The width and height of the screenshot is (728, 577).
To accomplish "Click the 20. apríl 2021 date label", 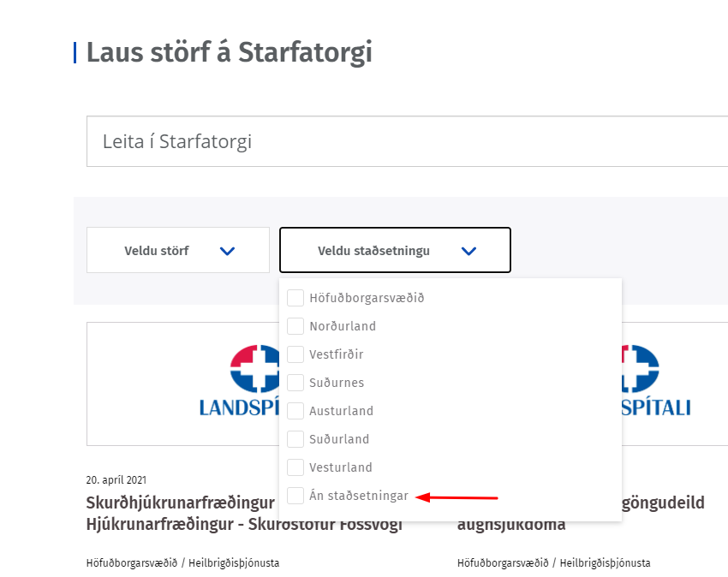I will click(x=116, y=480).
